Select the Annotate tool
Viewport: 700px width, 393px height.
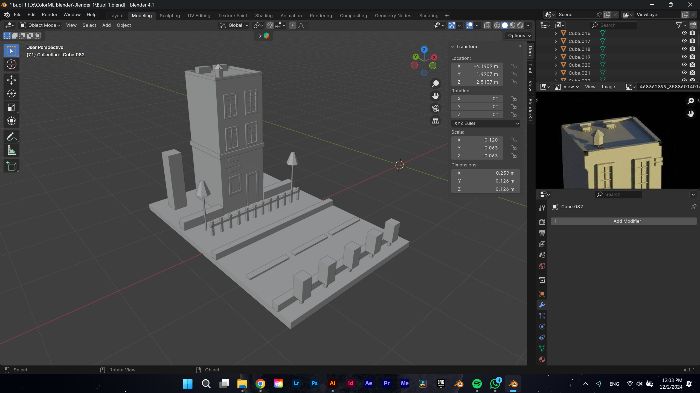[x=12, y=137]
